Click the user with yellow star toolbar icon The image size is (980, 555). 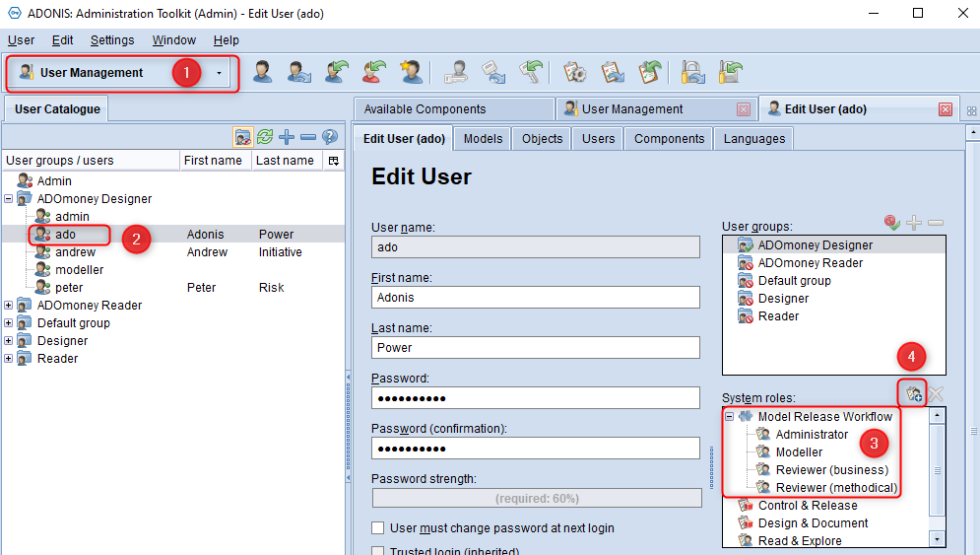(411, 72)
